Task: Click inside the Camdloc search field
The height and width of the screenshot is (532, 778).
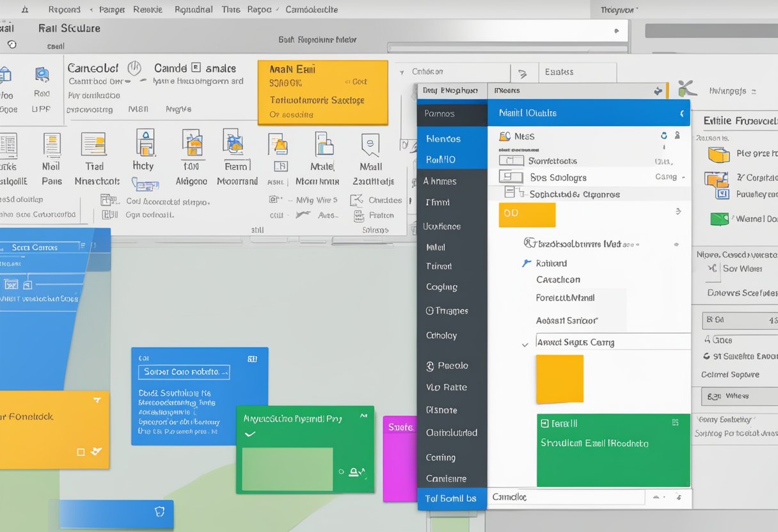Action: click(566, 497)
